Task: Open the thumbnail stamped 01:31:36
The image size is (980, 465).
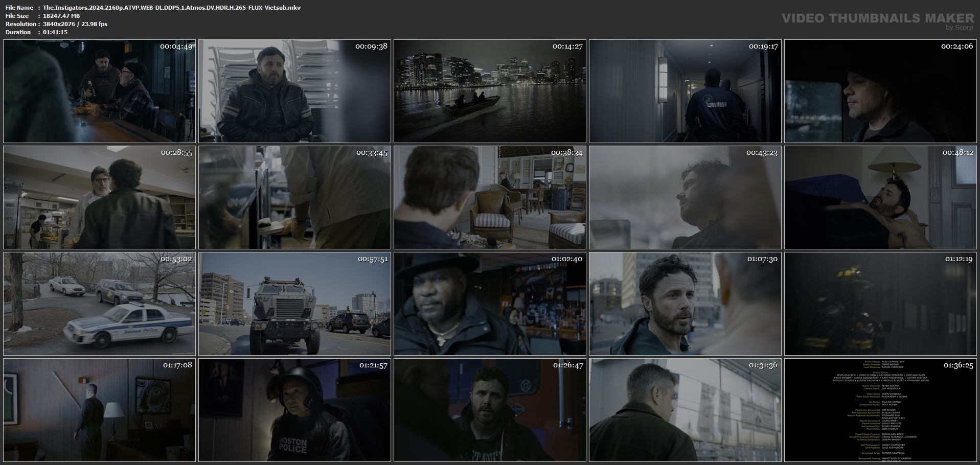Action: 685,410
